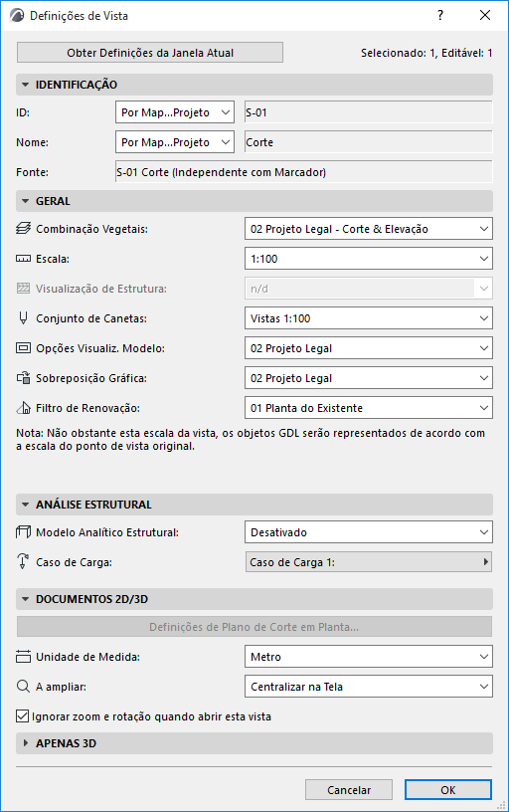Open the ID Por Map...Projeto dropdown
The height and width of the screenshot is (812, 509).
click(x=175, y=112)
